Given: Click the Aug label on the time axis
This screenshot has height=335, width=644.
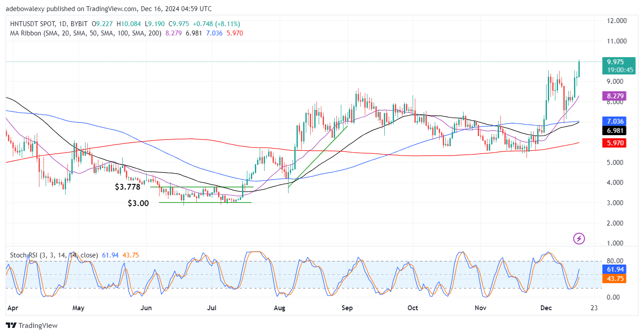Looking at the screenshot, I should (280, 307).
